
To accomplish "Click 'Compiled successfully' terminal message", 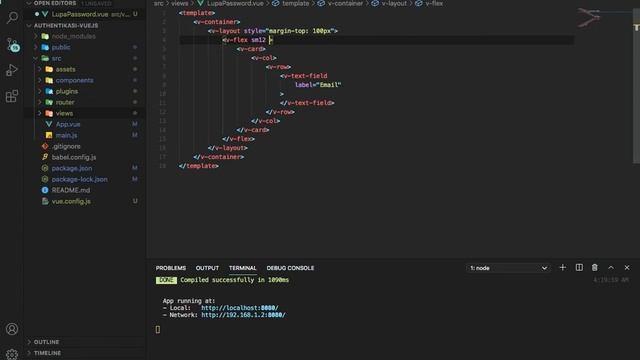I will (x=234, y=280).
